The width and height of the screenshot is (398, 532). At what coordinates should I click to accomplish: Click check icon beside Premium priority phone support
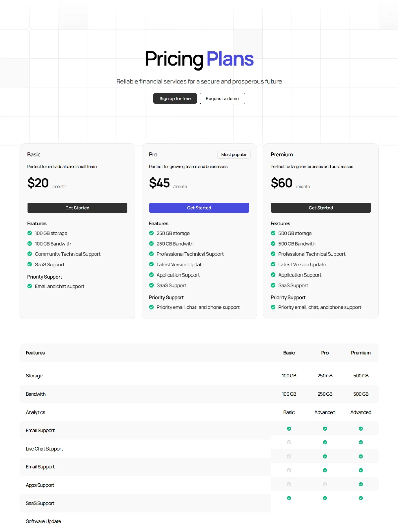[x=273, y=307]
